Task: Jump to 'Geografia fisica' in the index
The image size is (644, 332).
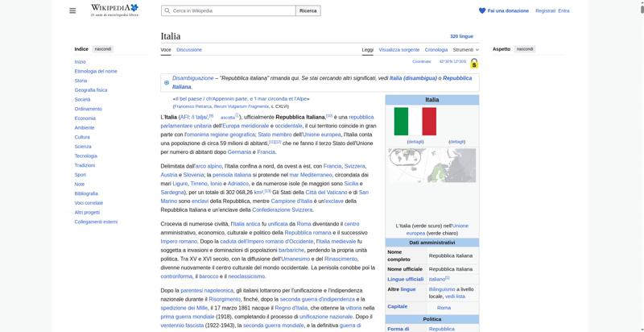Action: click(90, 90)
